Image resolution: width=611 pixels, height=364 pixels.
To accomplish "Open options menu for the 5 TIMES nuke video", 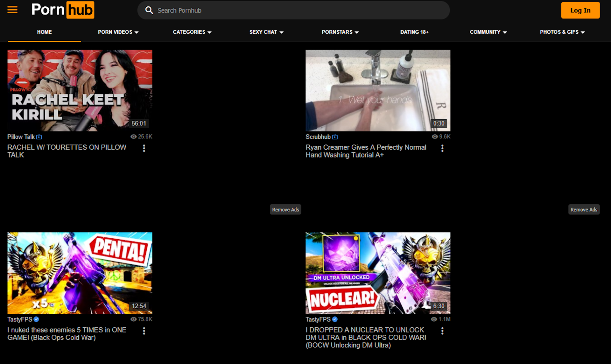I will click(144, 331).
